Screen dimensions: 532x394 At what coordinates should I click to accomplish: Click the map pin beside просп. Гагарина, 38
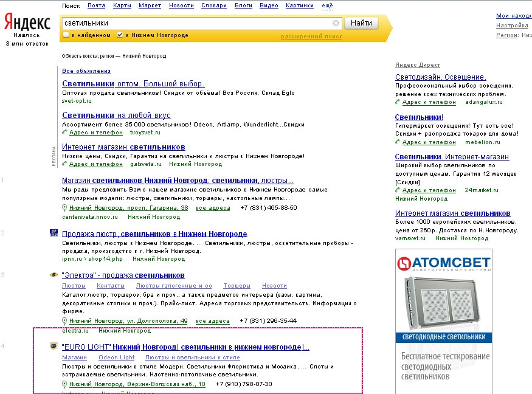(x=64, y=208)
